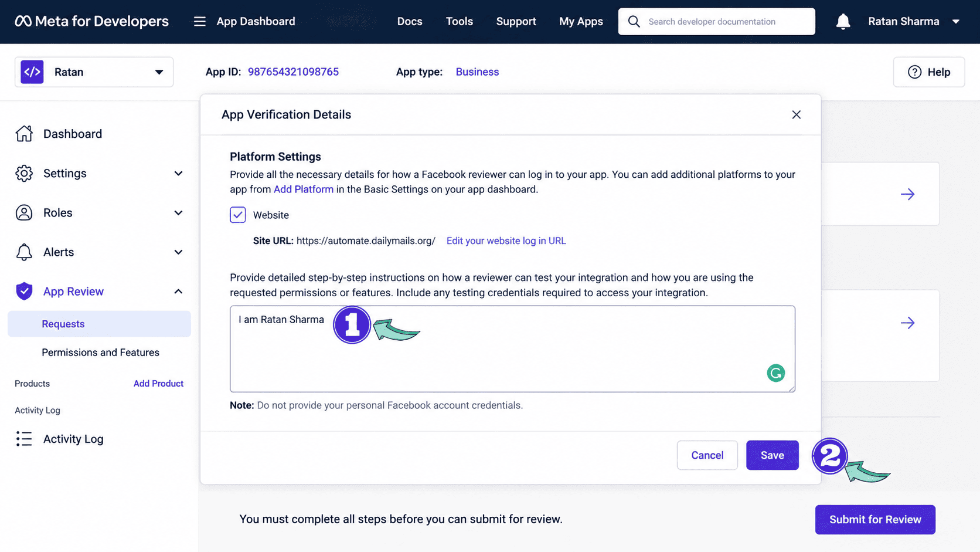The height and width of the screenshot is (552, 980).
Task: Click the search magnifier icon
Action: click(634, 22)
